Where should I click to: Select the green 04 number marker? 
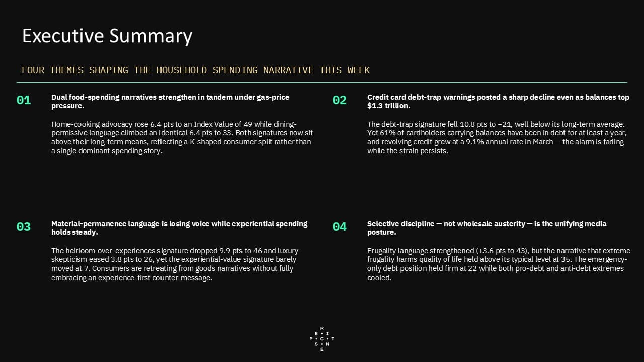340,227
